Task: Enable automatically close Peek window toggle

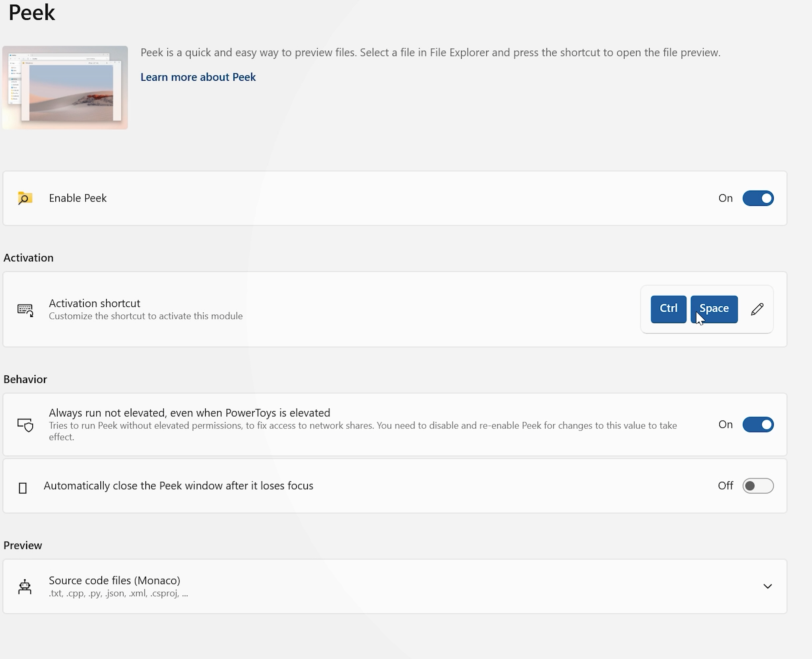Action: point(758,486)
